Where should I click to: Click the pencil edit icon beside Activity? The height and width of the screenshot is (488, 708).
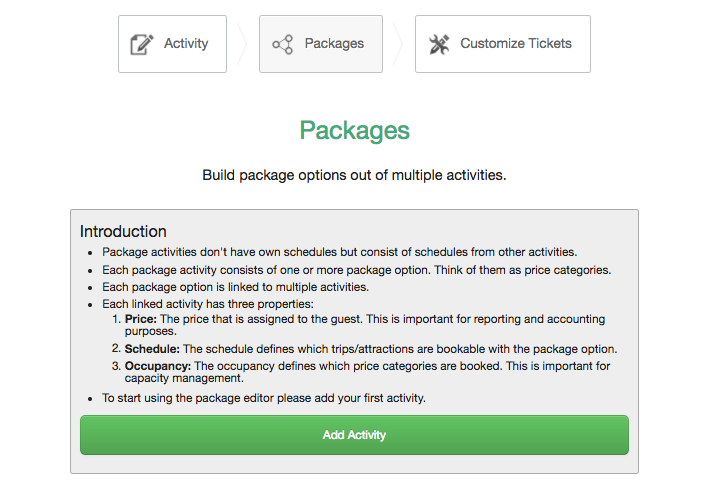[142, 44]
